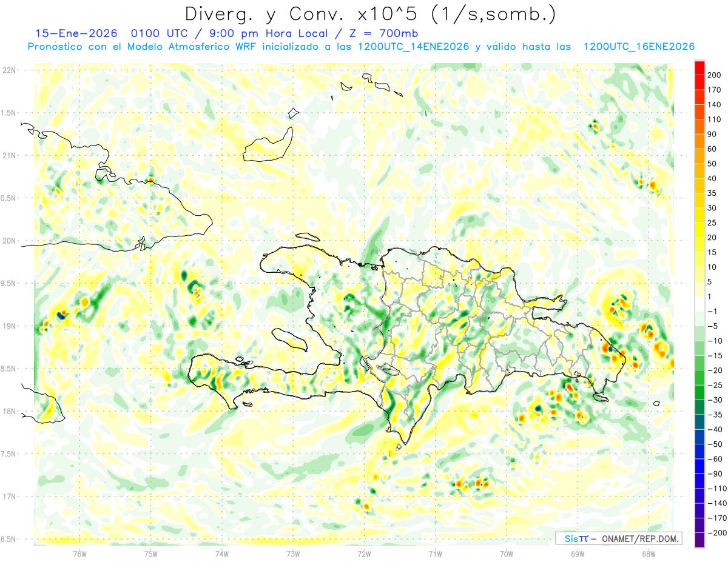Click the '22N' latitude label

pos(9,70)
